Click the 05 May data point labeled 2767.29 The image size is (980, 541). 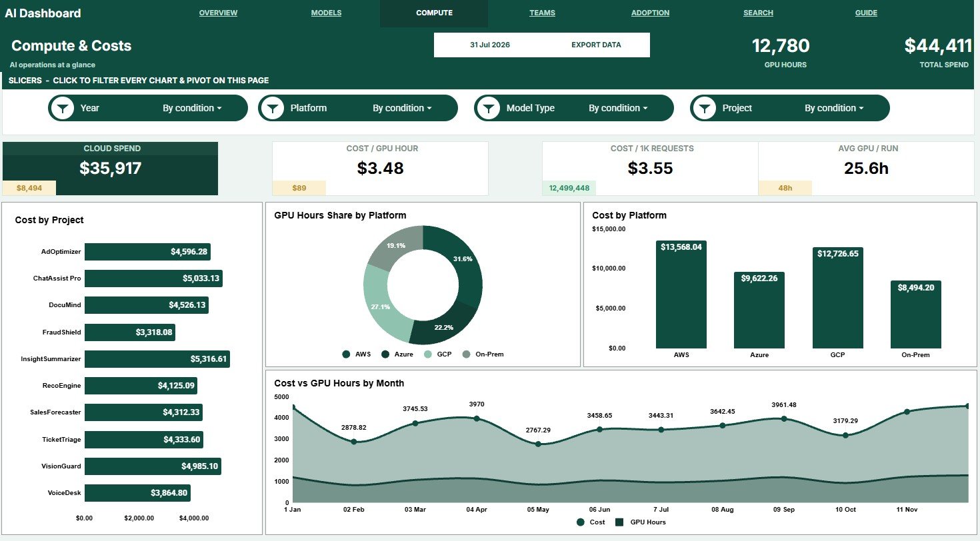click(538, 444)
